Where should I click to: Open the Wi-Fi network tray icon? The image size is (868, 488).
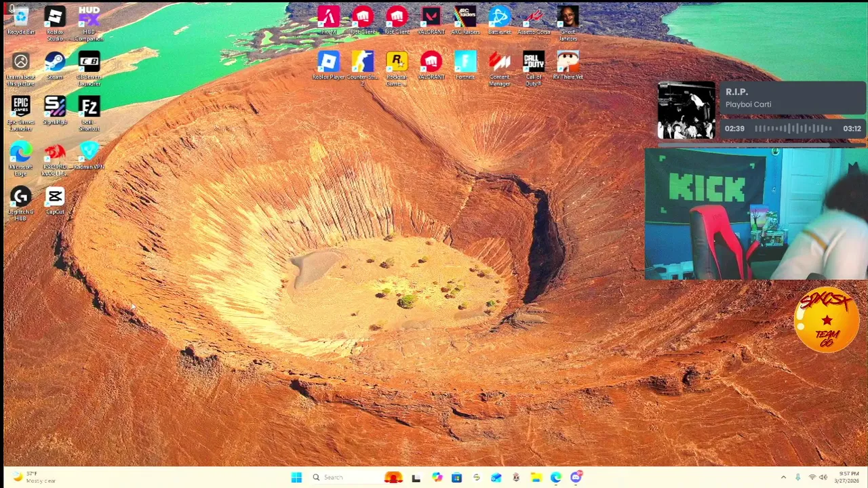coord(812,477)
